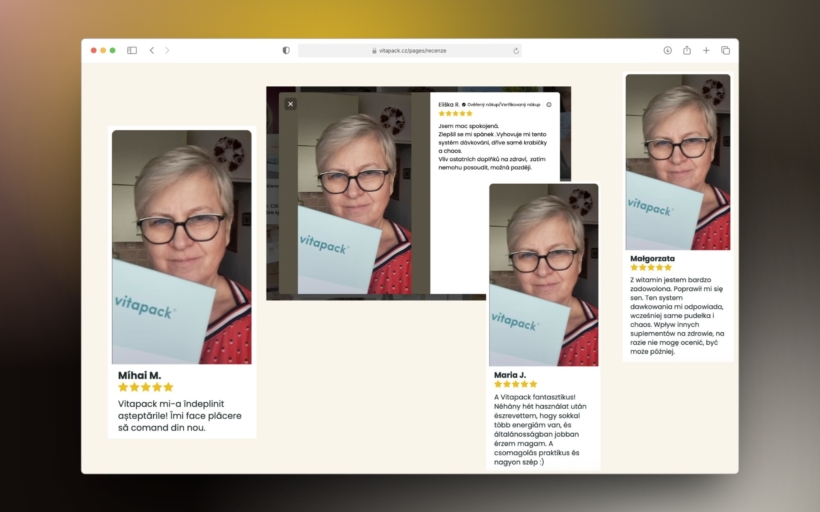Screen dimensions: 820x512
Task: Toggle the Safari sidebar
Action: pos(132,50)
